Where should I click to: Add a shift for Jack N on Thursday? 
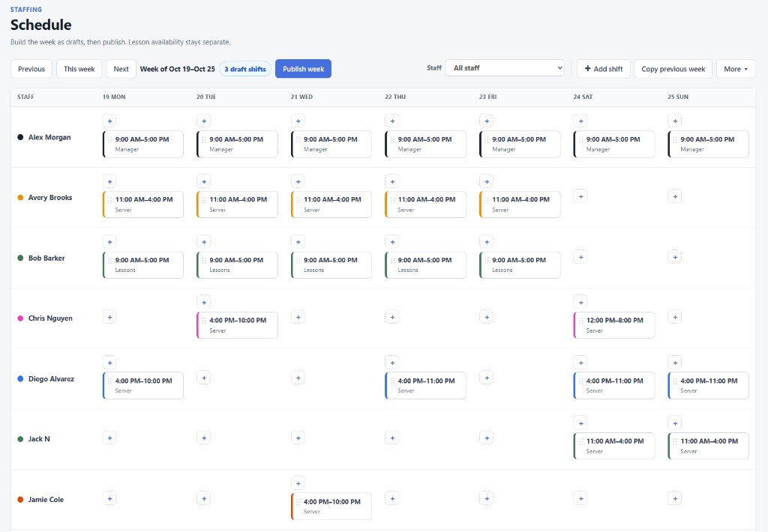click(392, 438)
